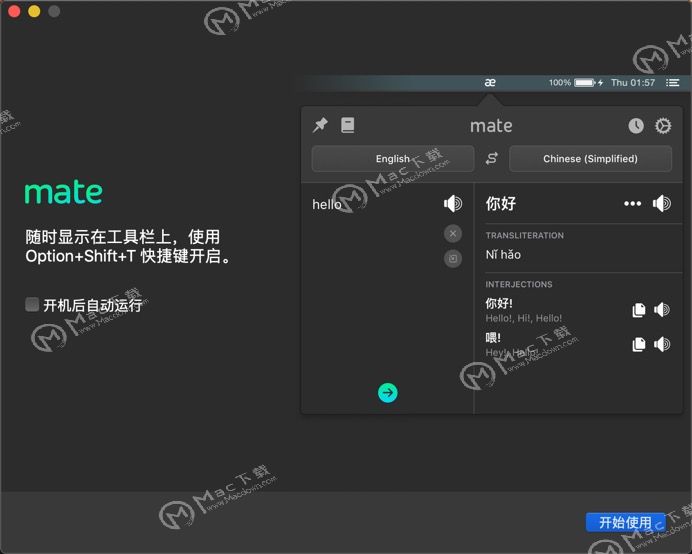Image resolution: width=692 pixels, height=554 pixels.
Task: Open the English source language dropdown
Action: (x=393, y=158)
